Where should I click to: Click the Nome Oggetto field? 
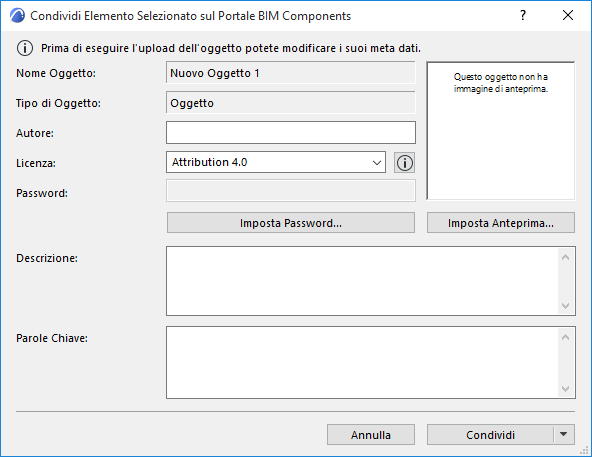click(291, 73)
